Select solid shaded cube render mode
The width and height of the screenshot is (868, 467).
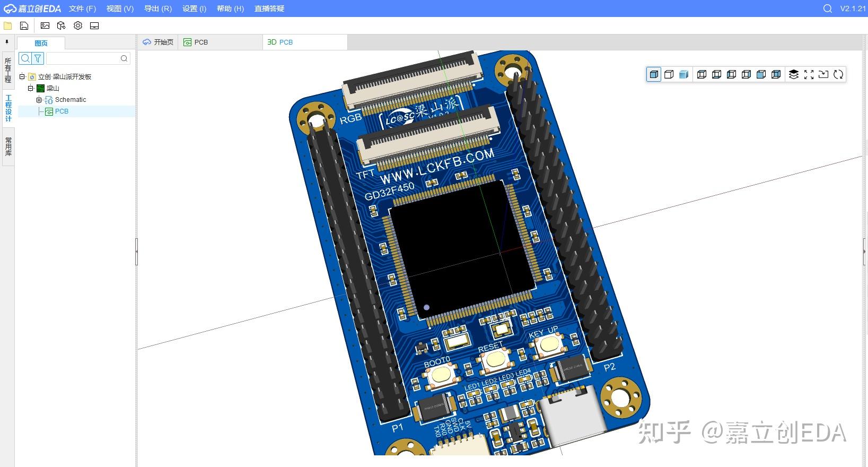click(654, 74)
